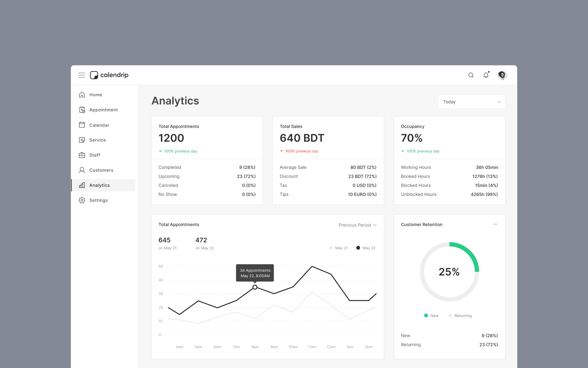Image resolution: width=588 pixels, height=368 pixels.
Task: Go to the Customers page
Action: (x=101, y=170)
